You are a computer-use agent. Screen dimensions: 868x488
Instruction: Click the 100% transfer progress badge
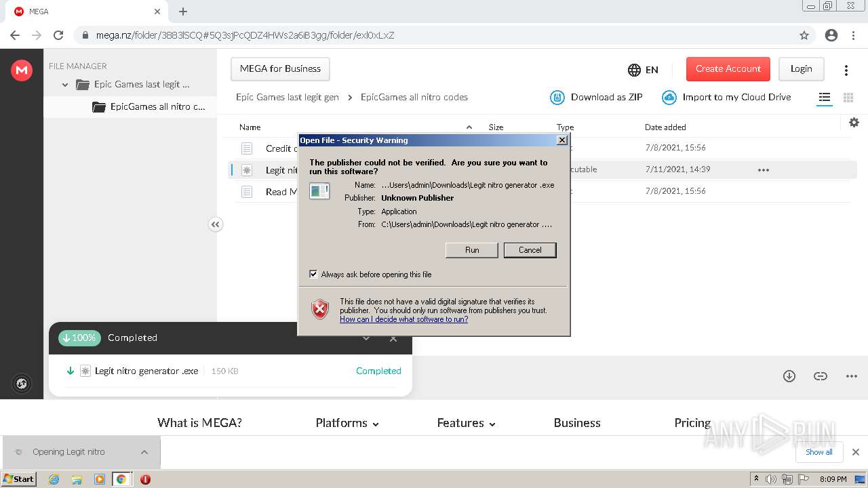tap(79, 338)
